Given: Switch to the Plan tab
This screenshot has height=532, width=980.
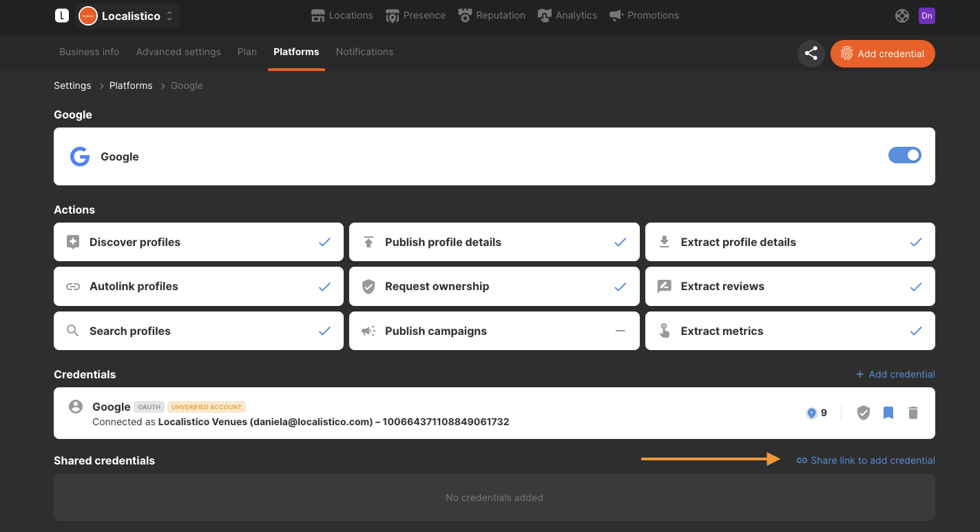Looking at the screenshot, I should pyautogui.click(x=247, y=52).
